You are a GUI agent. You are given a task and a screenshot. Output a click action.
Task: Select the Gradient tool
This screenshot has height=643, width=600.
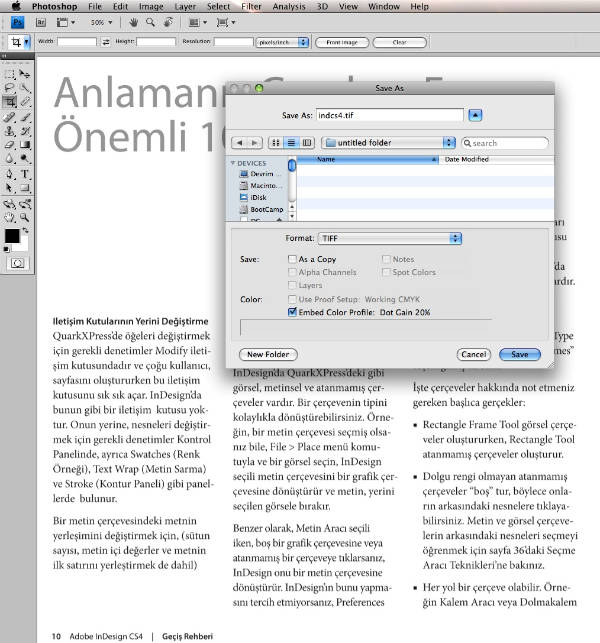click(x=25, y=145)
